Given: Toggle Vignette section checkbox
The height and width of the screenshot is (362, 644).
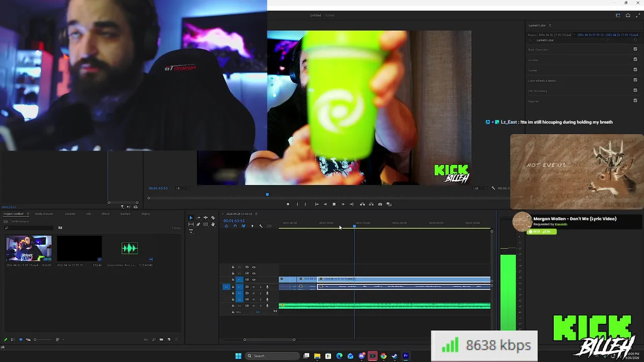Looking at the screenshot, I should [635, 101].
